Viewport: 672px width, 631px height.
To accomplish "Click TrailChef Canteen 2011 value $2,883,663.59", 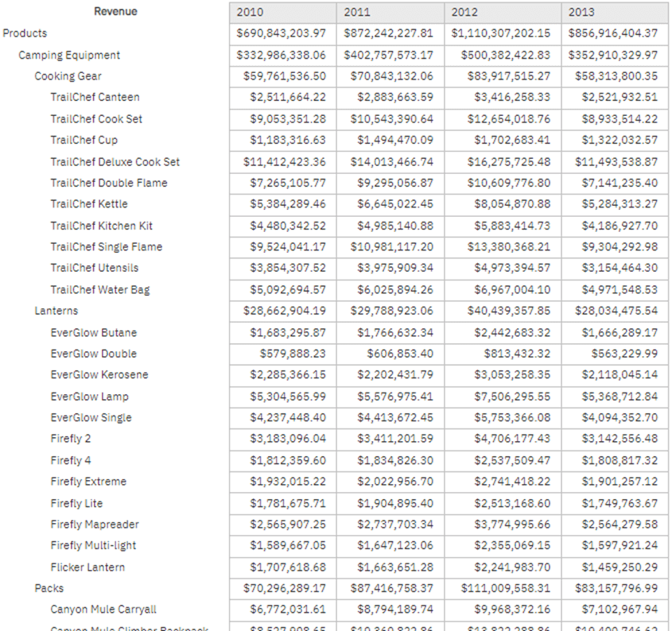I will (x=395, y=97).
